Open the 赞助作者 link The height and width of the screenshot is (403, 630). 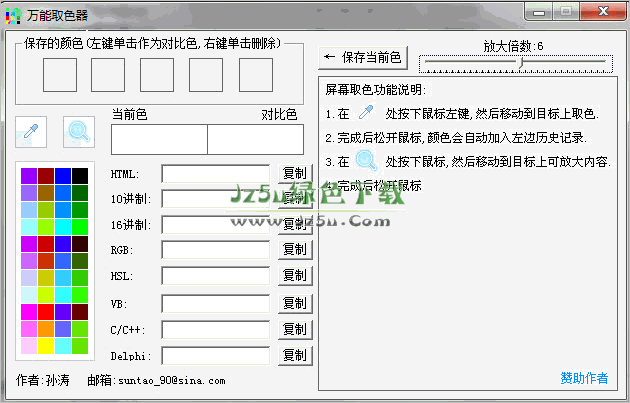[584, 377]
